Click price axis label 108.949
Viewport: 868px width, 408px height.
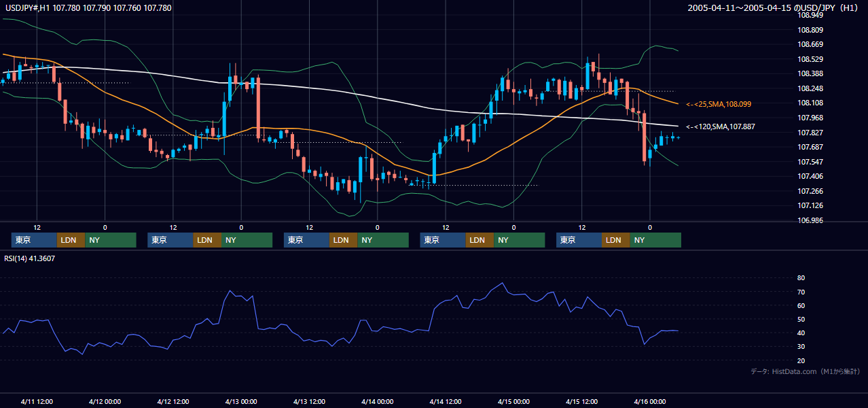(811, 15)
